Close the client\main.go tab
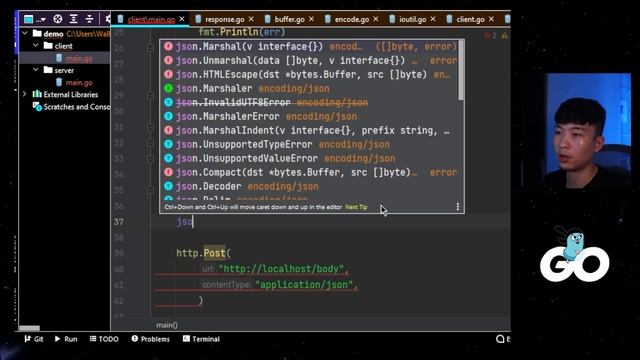This screenshot has height=360, width=640. (182, 19)
